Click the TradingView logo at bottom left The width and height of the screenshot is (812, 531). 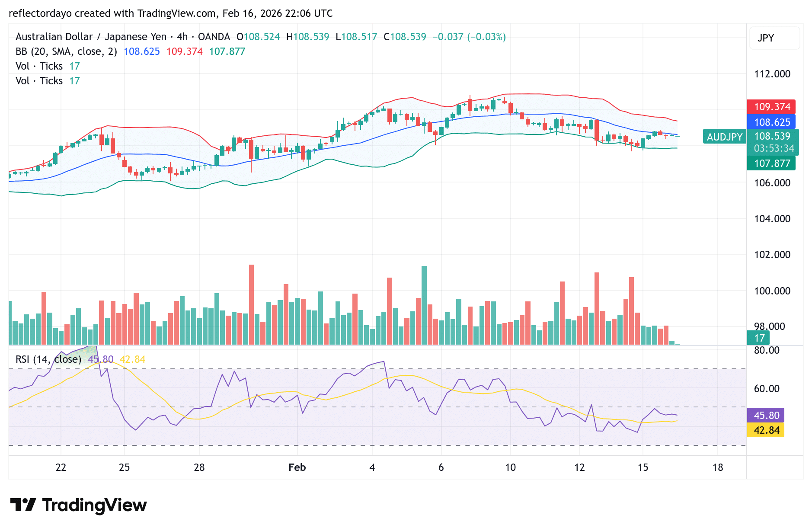[x=80, y=505]
